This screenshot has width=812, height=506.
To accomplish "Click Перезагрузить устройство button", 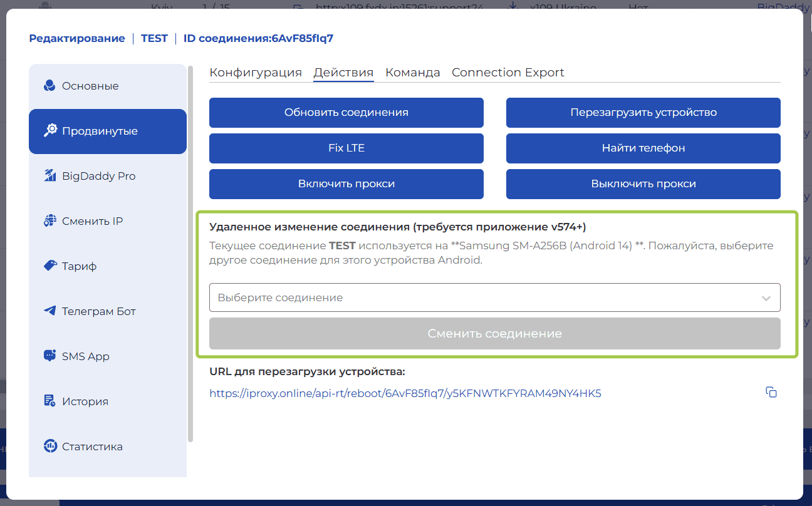I will 643,113.
